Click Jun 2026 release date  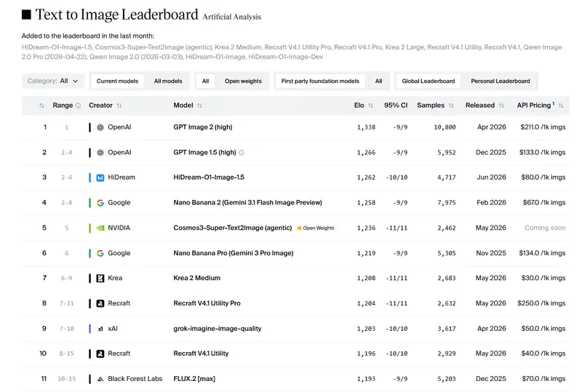click(492, 177)
